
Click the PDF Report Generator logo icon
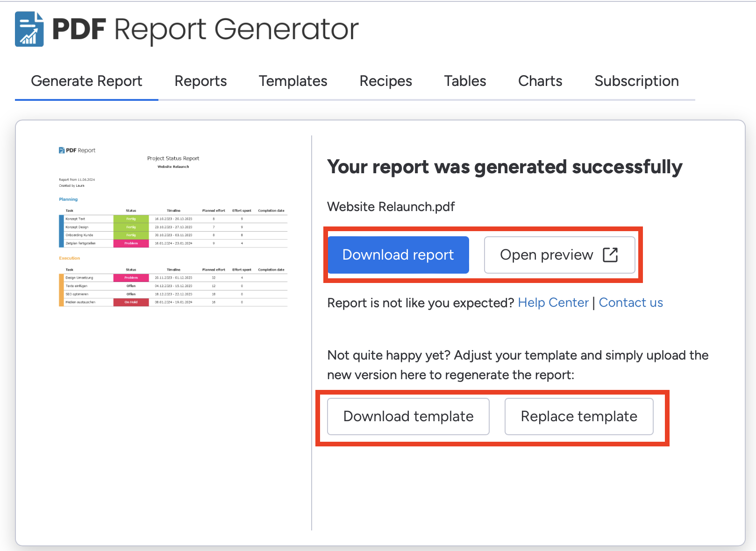coord(29,29)
